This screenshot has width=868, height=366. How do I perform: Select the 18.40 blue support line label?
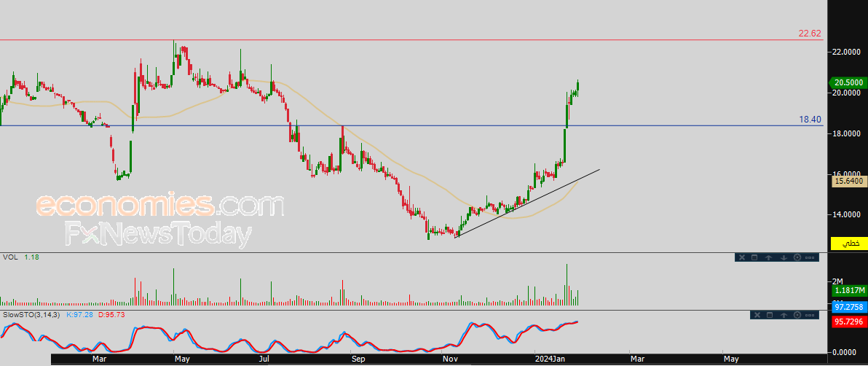pos(810,120)
